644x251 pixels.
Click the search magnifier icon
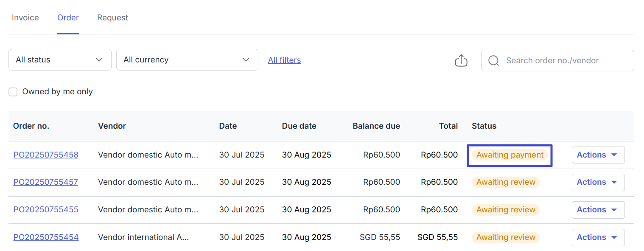(493, 61)
